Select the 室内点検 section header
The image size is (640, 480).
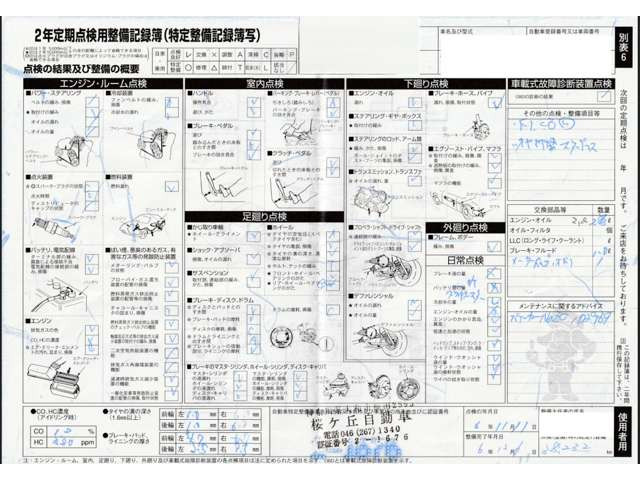coord(265,83)
